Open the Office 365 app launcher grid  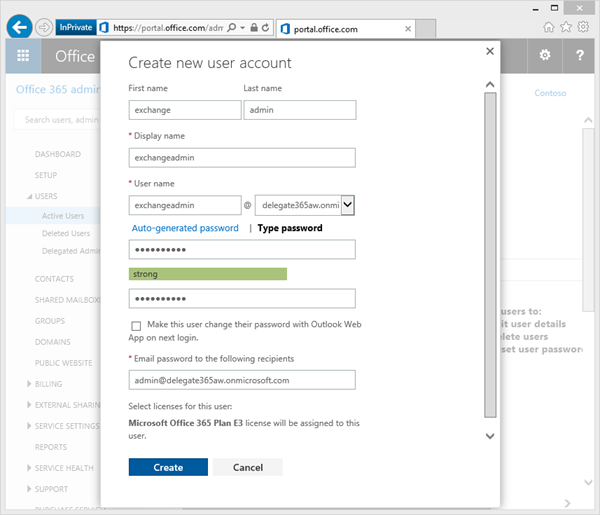click(x=21, y=56)
